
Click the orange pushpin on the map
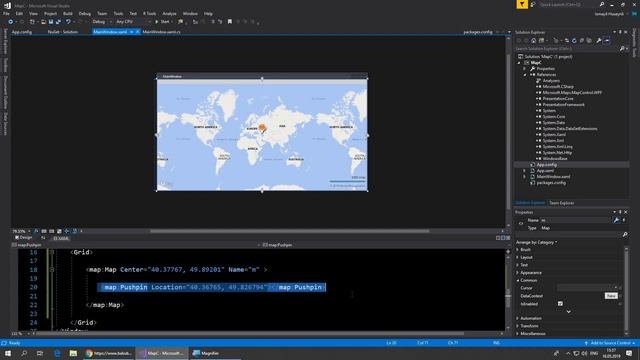(262, 128)
